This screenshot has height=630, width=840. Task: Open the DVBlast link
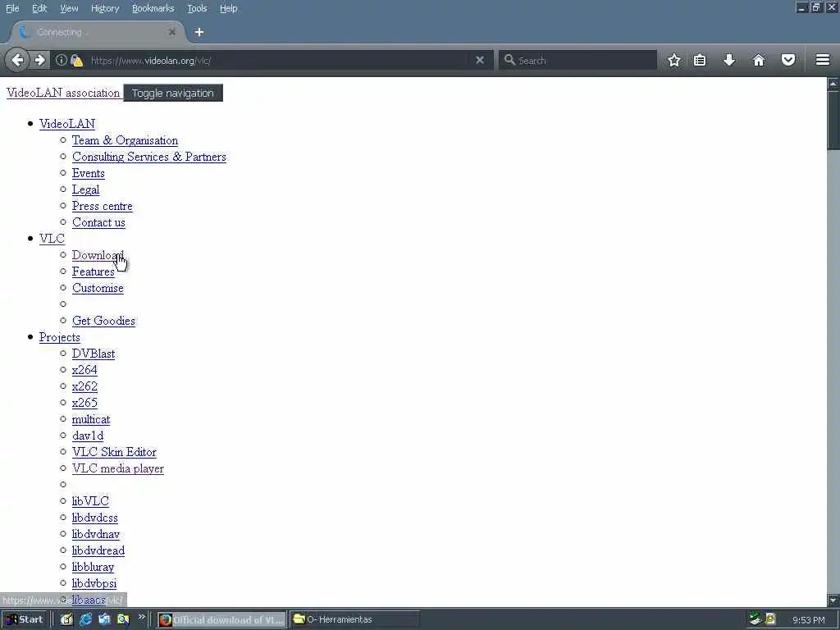94,354
